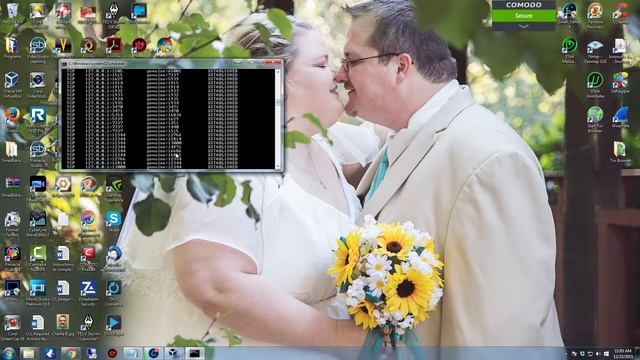Click the taskbar clock and date
This screenshot has width=640, height=360.
[622, 353]
